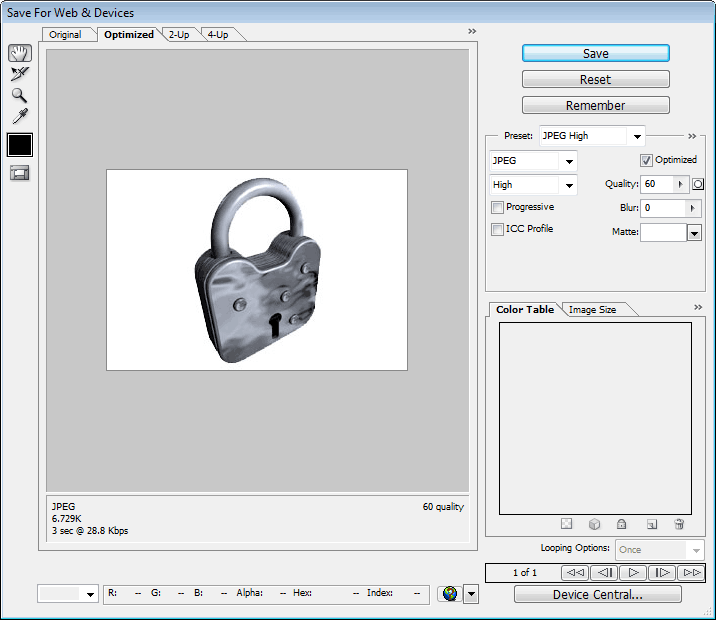Play the animation
Image resolution: width=716 pixels, height=620 pixels.
pos(633,572)
